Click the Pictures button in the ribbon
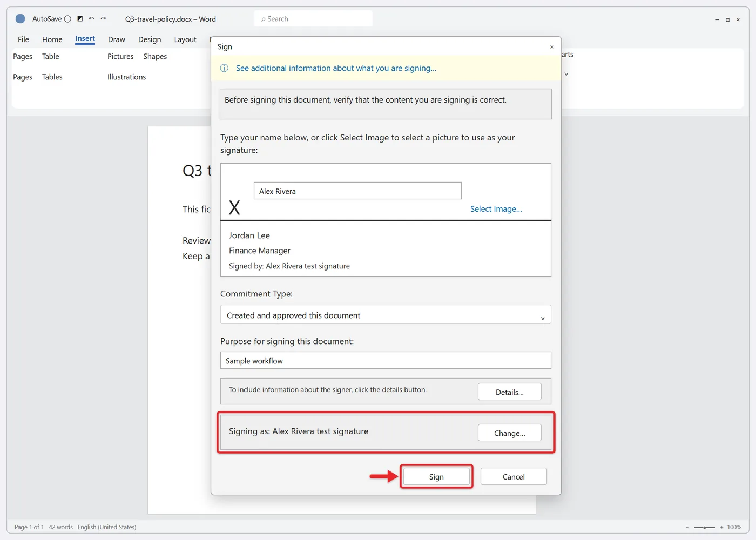Screen dimensions: 756x540 pyautogui.click(x=120, y=56)
